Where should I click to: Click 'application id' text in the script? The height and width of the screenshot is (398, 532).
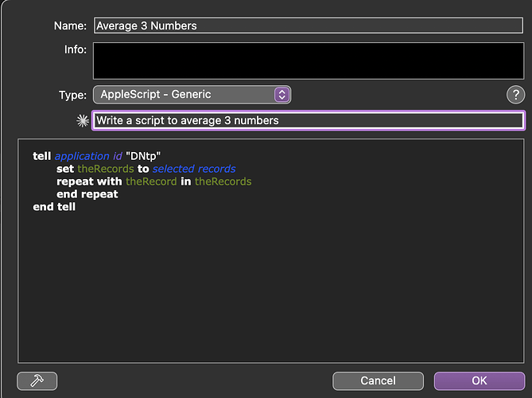(x=88, y=156)
